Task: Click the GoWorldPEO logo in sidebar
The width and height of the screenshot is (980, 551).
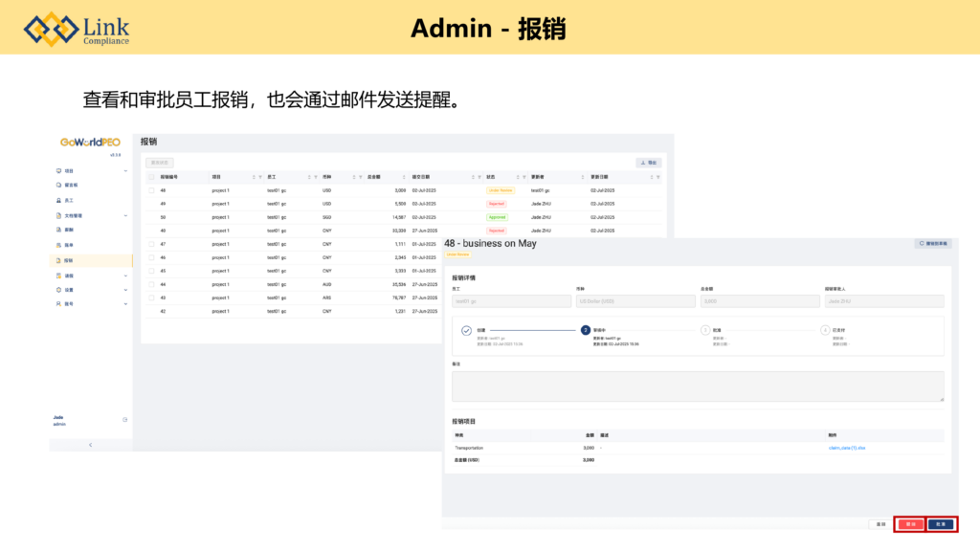Action: 89,142
